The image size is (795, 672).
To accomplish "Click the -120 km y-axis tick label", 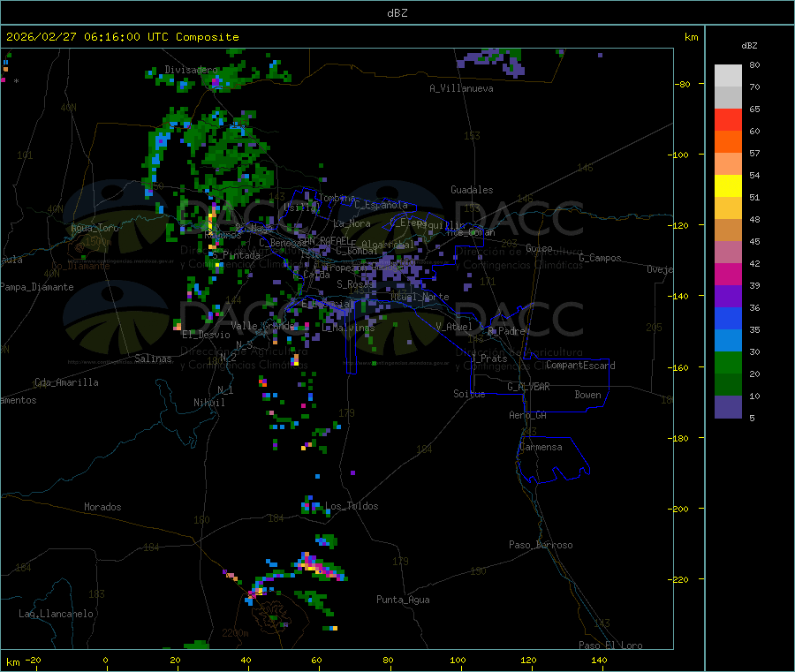I will coord(678,225).
